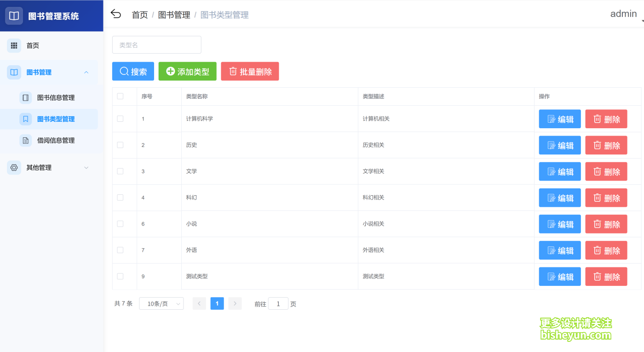The height and width of the screenshot is (352, 644).
Task: Select the checkbox beside 测试类型
Action: pos(121,276)
